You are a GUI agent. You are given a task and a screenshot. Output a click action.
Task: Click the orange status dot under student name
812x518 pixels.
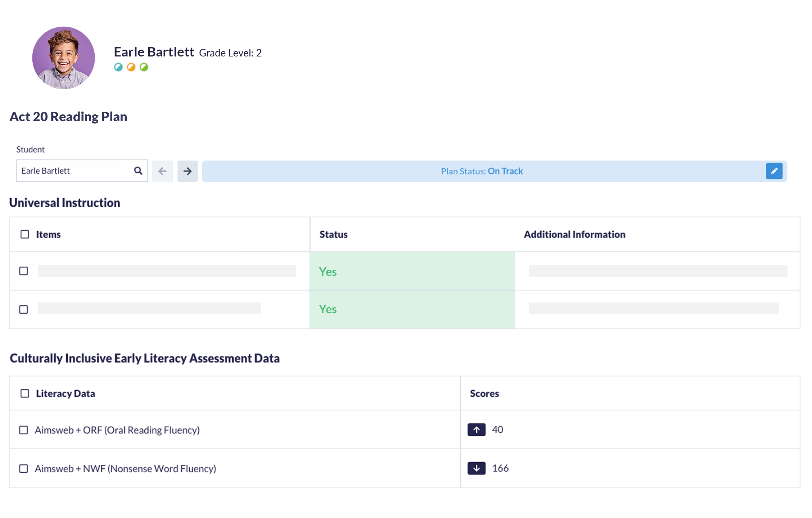click(131, 67)
